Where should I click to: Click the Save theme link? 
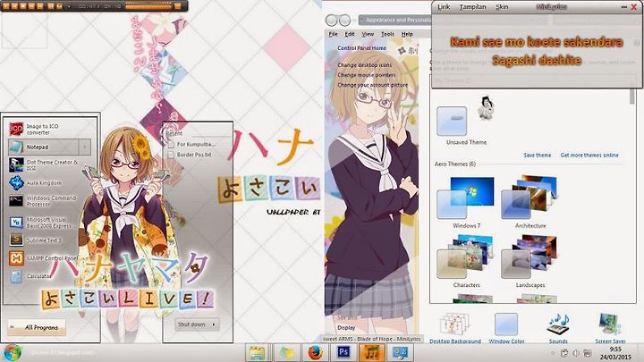coord(538,156)
